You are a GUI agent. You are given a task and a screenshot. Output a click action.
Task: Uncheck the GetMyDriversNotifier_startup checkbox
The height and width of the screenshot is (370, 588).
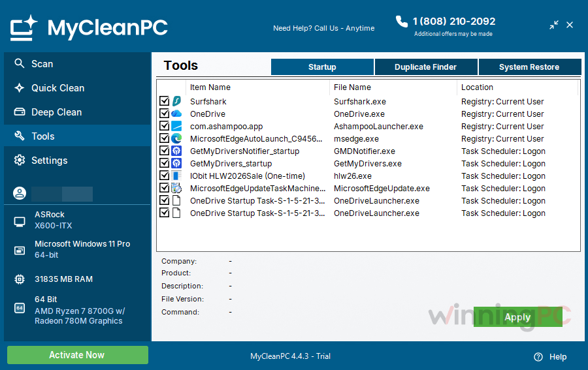pyautogui.click(x=164, y=151)
